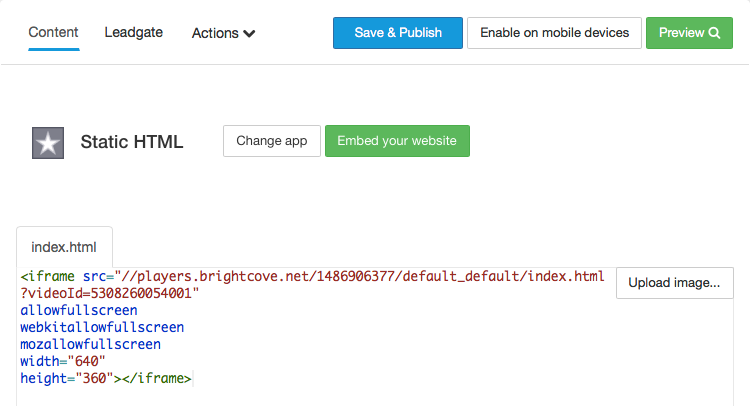
Task: Click the Static HTML title text
Action: click(132, 142)
